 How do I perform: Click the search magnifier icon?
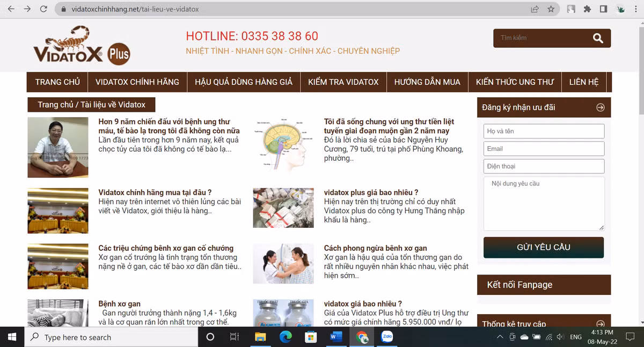[597, 38]
